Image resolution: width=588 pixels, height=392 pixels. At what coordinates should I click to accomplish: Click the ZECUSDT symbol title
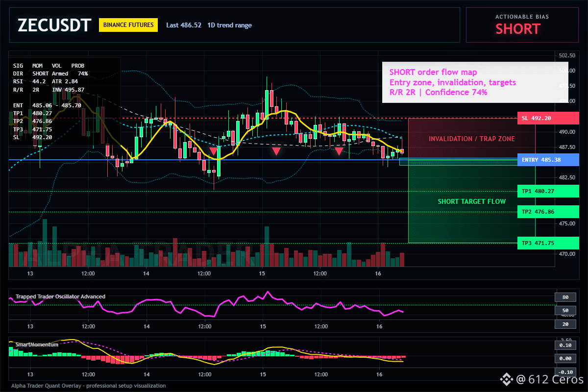[54, 25]
